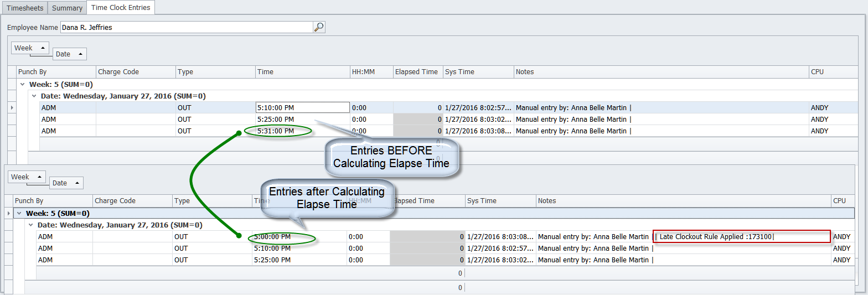Screen dimensions: 868x295
Task: Select the 5:10:00 PM time cell in upper grid
Action: coord(302,108)
